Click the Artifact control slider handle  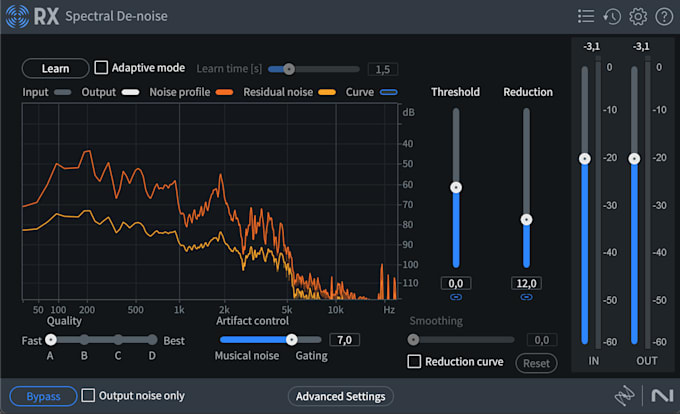(292, 339)
